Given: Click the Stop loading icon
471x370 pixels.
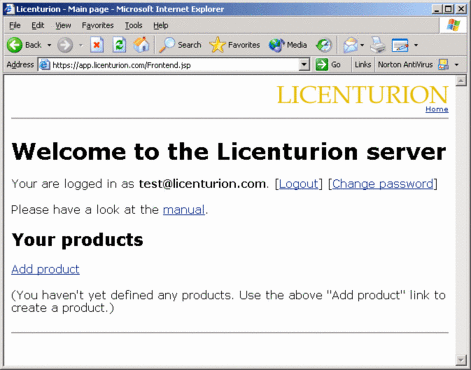Looking at the screenshot, I should click(x=97, y=45).
